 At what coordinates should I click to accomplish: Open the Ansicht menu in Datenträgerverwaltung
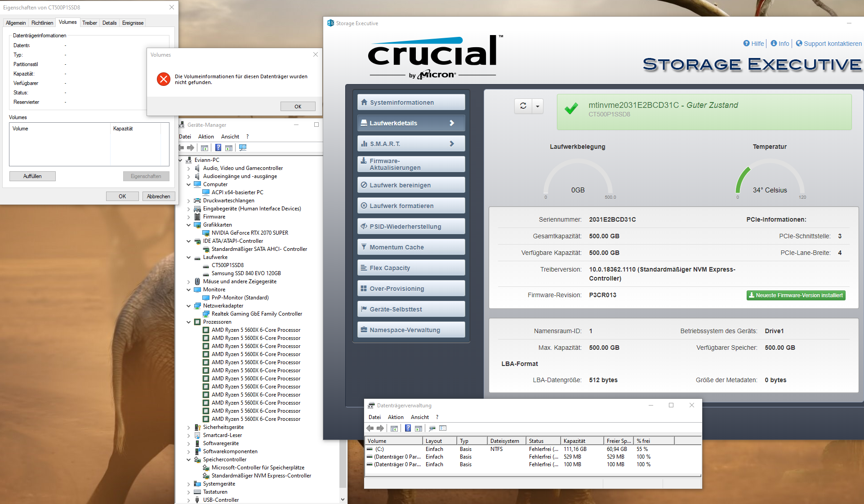[419, 417]
